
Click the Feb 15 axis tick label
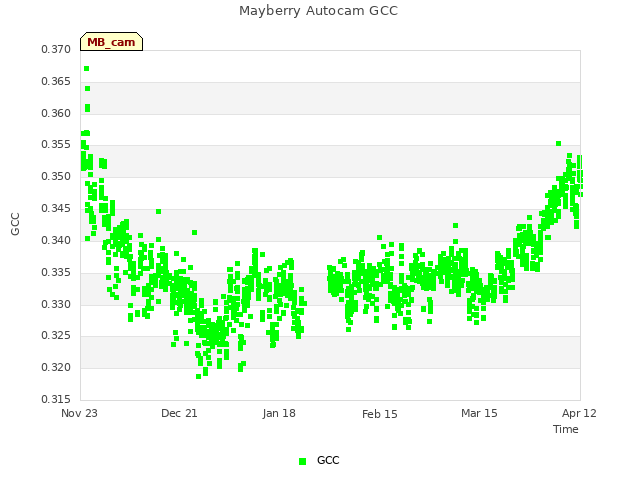click(x=380, y=414)
